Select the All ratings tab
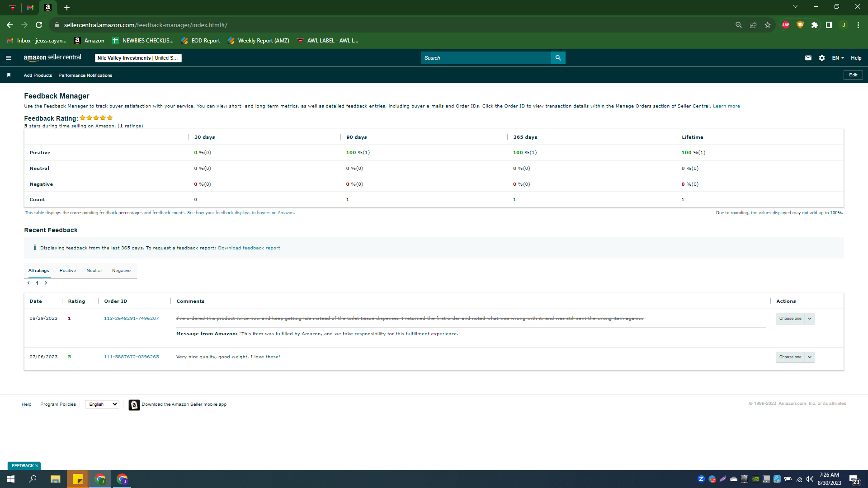The image size is (868, 488). [39, 271]
